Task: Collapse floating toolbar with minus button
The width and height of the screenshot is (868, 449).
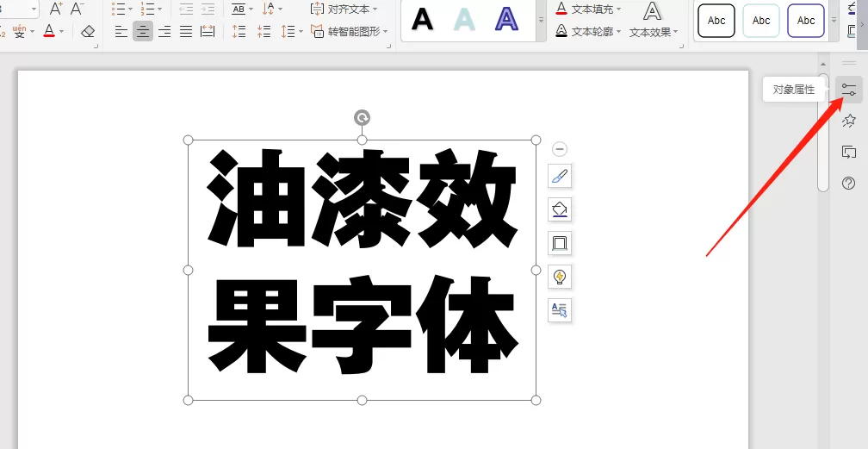Action: coord(560,148)
